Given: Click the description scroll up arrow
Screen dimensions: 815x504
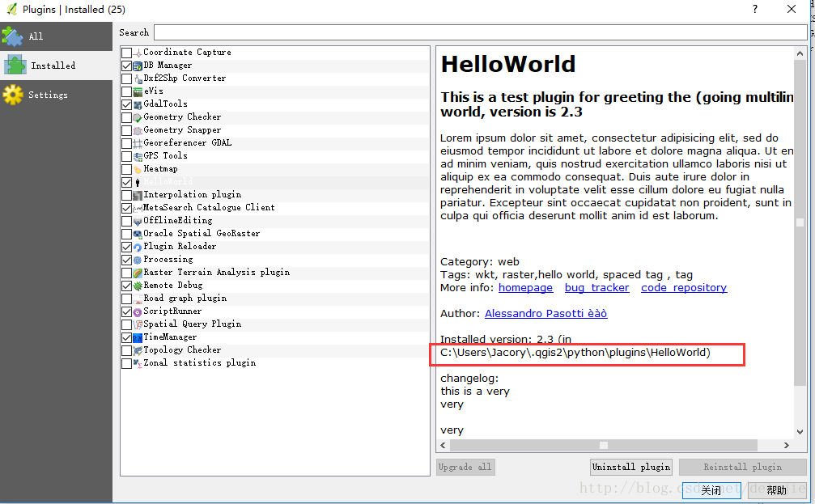Looking at the screenshot, I should click(800, 53).
